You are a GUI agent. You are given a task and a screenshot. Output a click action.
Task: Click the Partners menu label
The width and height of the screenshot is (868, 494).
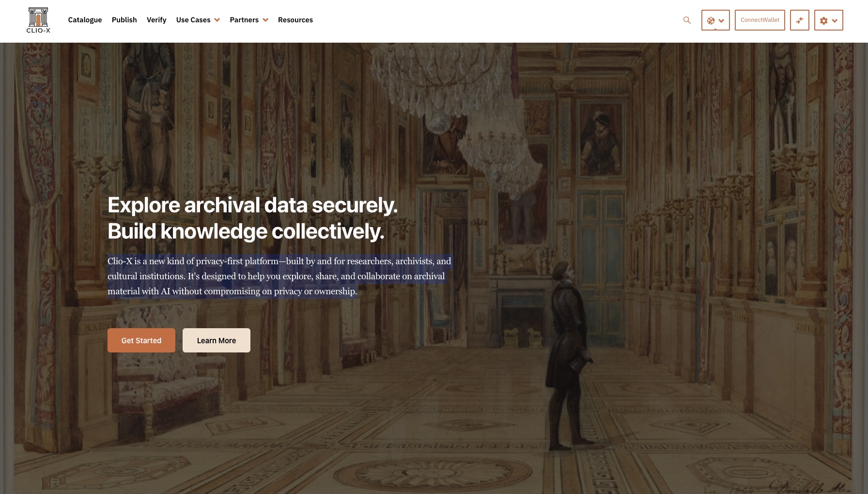pos(244,20)
